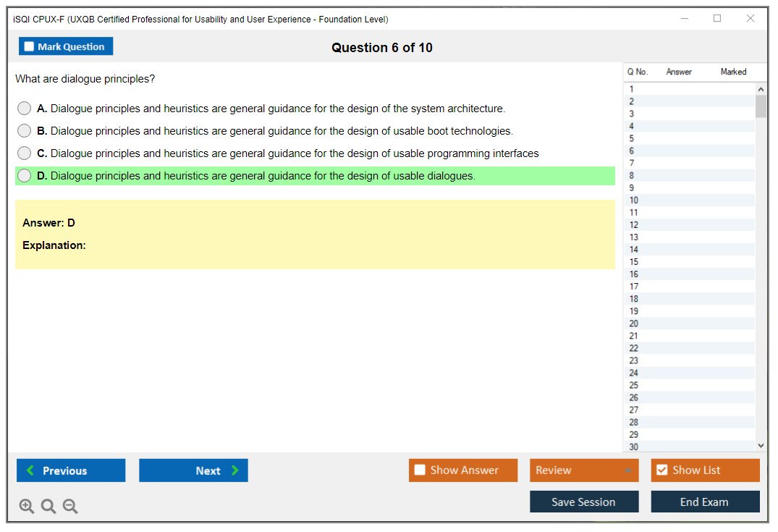Click the green right arrow on Next
778x532 pixels.
click(235, 470)
